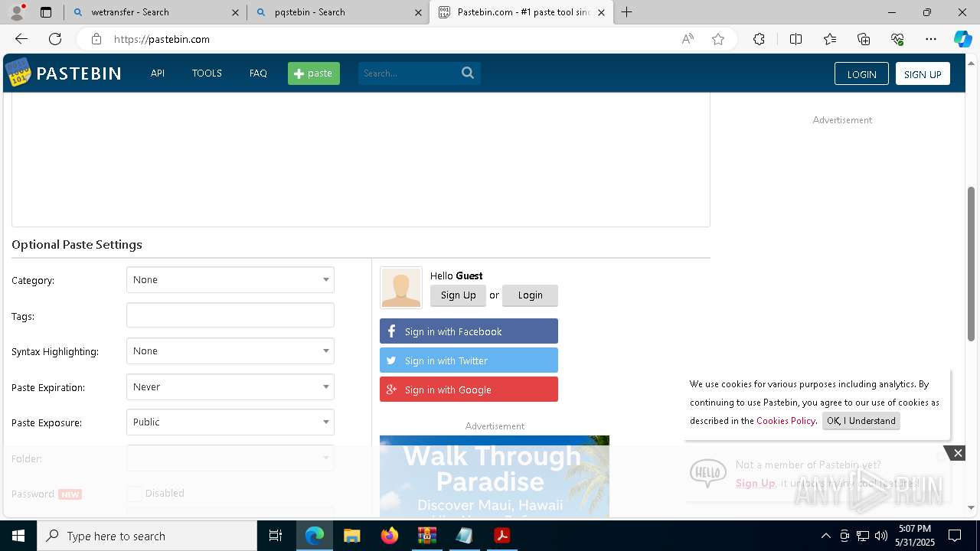This screenshot has width=980, height=551.
Task: Open File Explorer from the taskbar
Action: pos(351,536)
